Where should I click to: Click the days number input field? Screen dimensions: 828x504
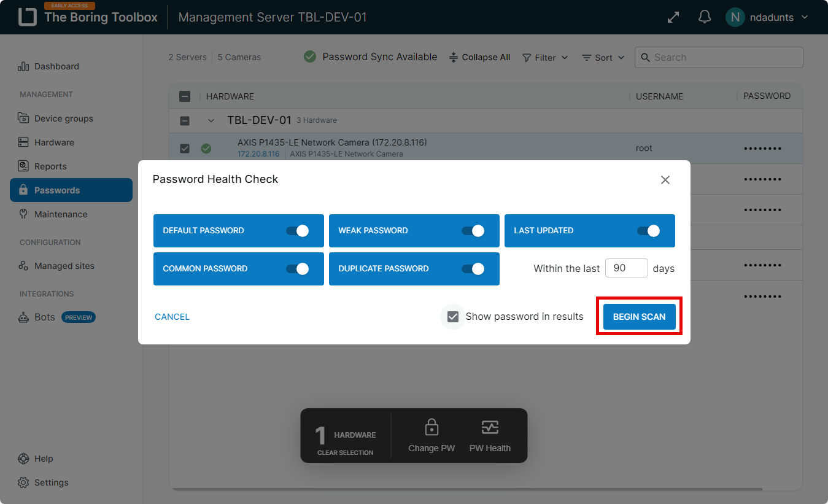tap(626, 268)
